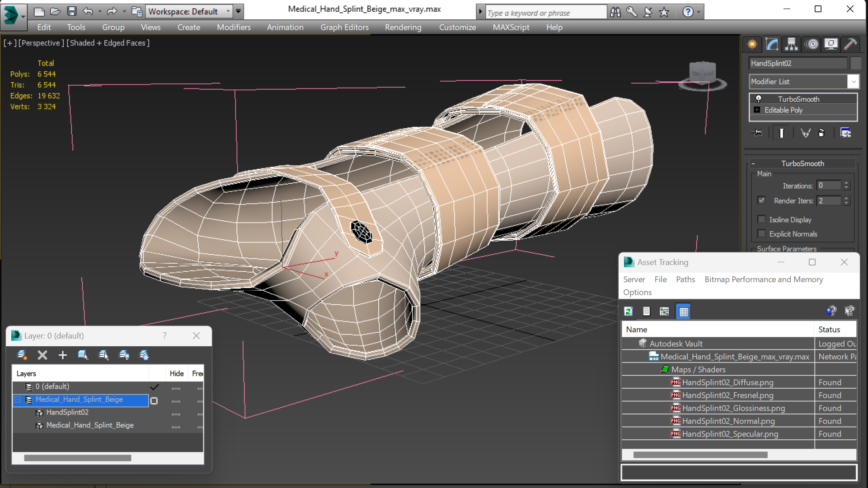Open the Workspace: Default dropdown
868x488 pixels.
[189, 11]
